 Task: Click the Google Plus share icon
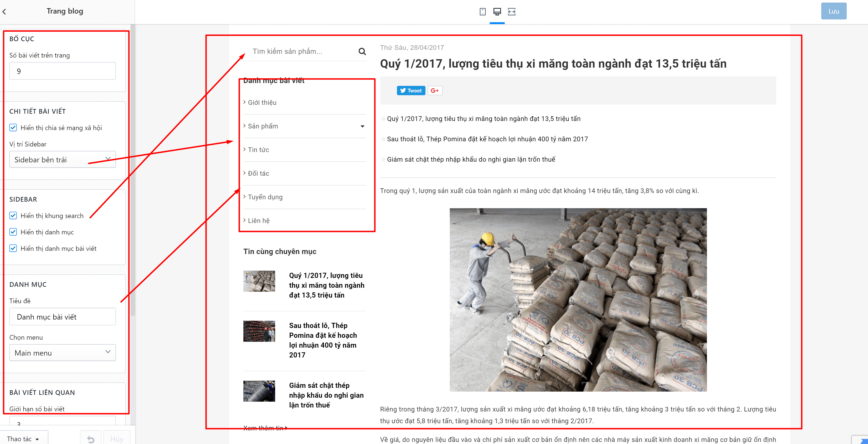(435, 90)
